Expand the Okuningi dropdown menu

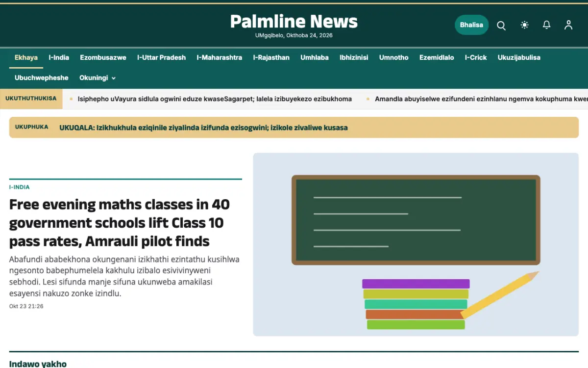point(98,78)
